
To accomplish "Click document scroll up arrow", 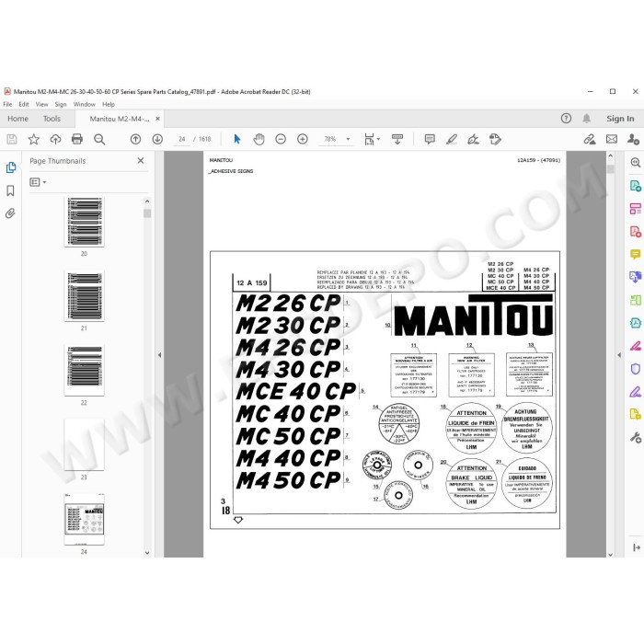I will (610, 156).
